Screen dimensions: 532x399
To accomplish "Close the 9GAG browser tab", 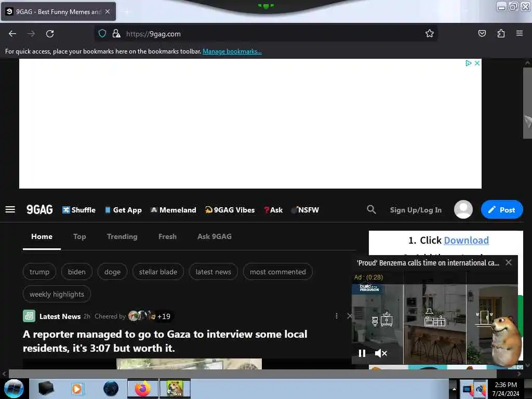I will coord(108,11).
